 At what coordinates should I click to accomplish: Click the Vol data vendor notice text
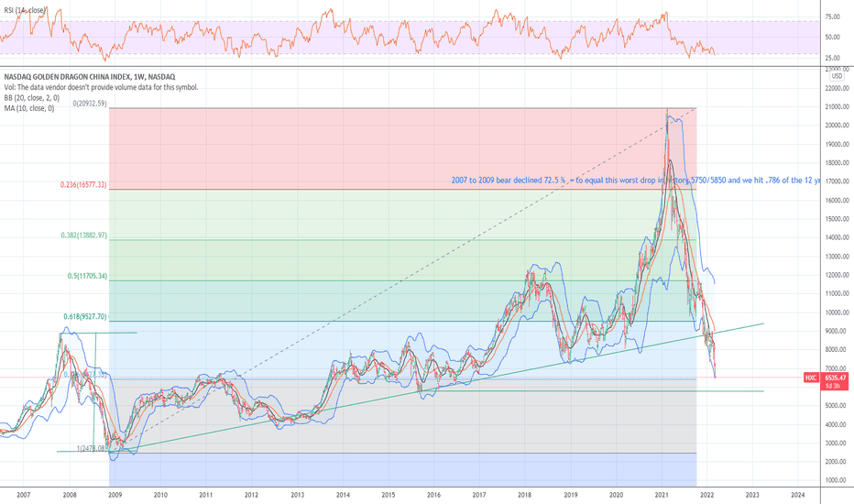[102, 87]
